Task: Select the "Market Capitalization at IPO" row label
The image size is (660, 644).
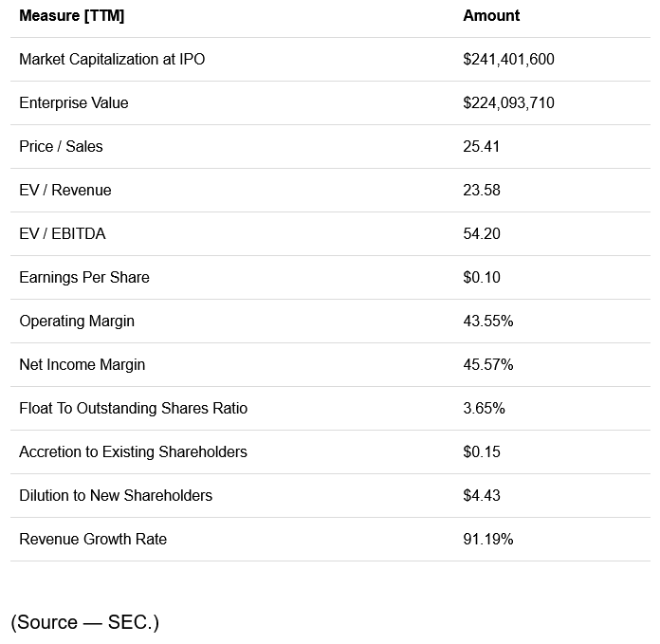Action: 112,60
